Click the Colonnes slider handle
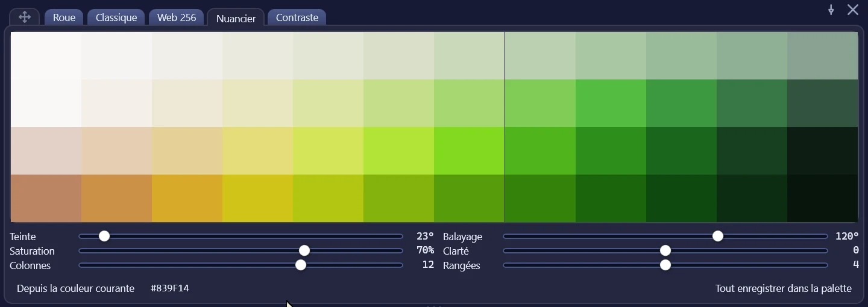This screenshot has height=307, width=868. [301, 265]
